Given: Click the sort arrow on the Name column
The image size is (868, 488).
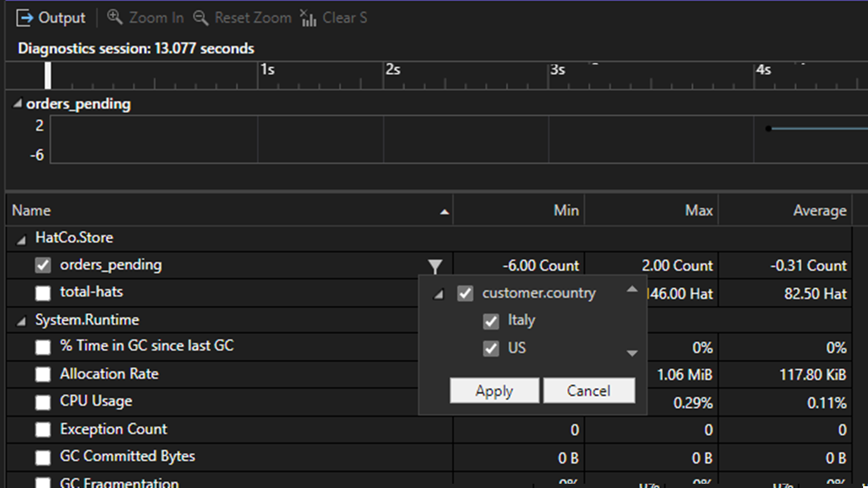Looking at the screenshot, I should [444, 211].
